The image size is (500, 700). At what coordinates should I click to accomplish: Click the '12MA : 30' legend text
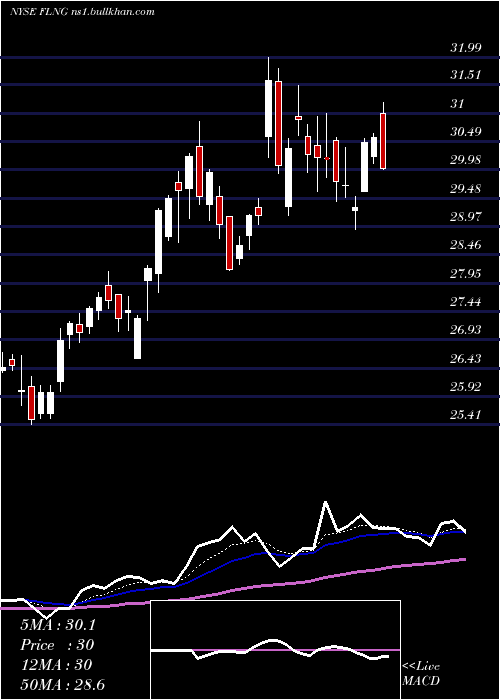56,665
